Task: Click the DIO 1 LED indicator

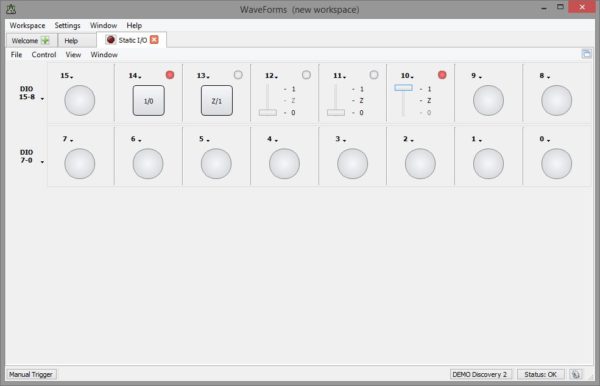Action: pyautogui.click(x=488, y=164)
